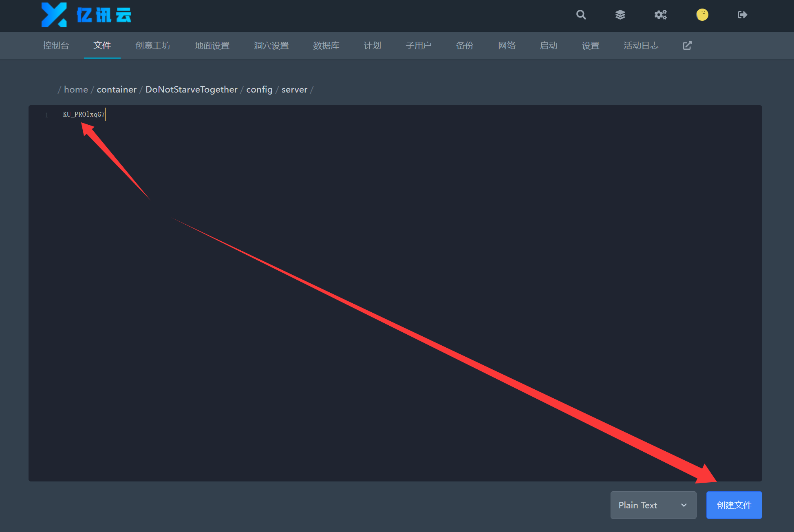Viewport: 794px width, 532px height.
Task: Open the 备份 tab
Action: [x=465, y=46]
